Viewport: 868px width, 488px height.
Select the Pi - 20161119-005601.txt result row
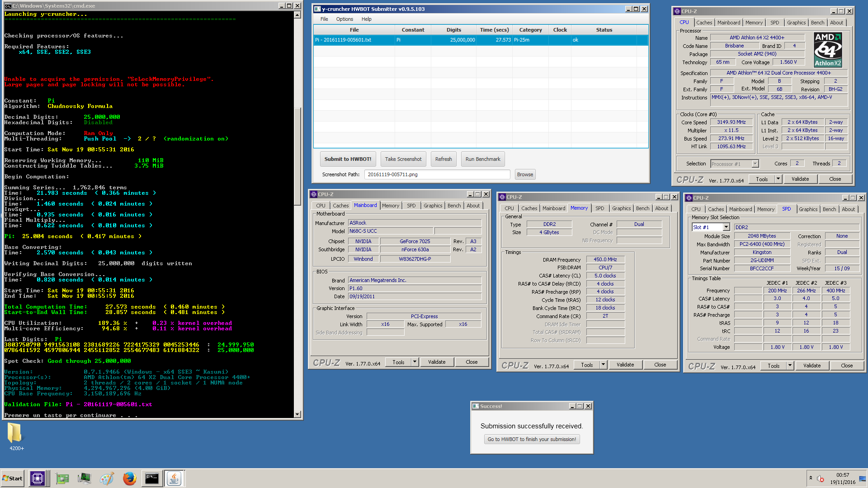pos(481,40)
